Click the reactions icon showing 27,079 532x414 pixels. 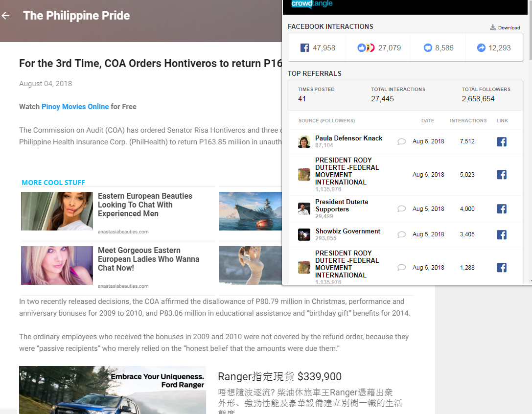366,48
